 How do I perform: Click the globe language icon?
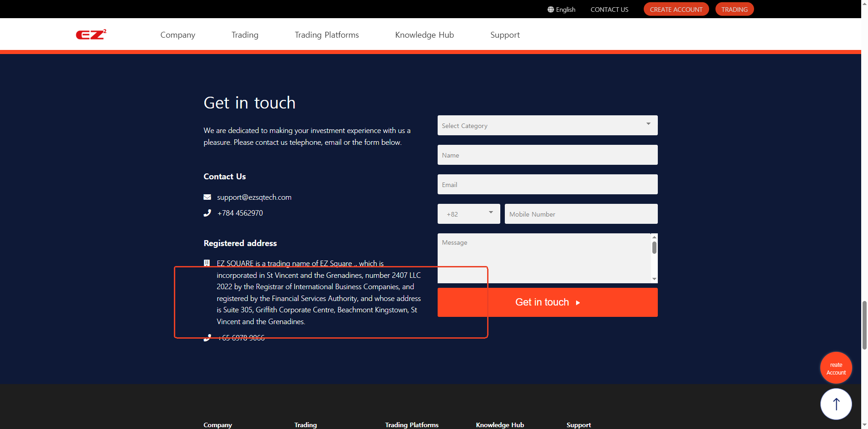(x=550, y=10)
